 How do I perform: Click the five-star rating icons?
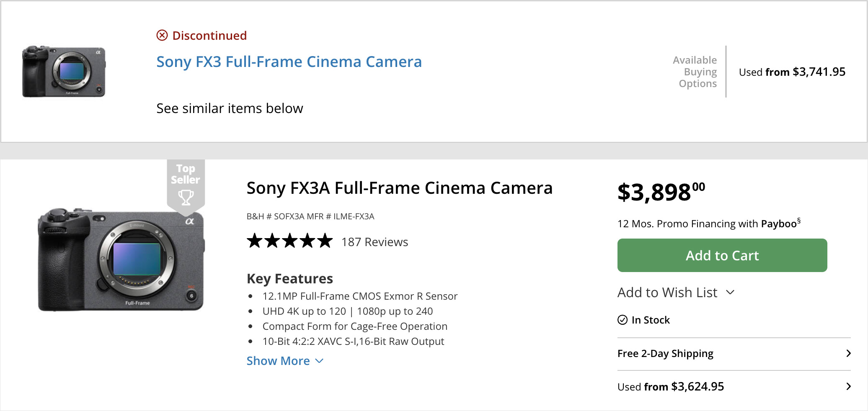(x=289, y=241)
